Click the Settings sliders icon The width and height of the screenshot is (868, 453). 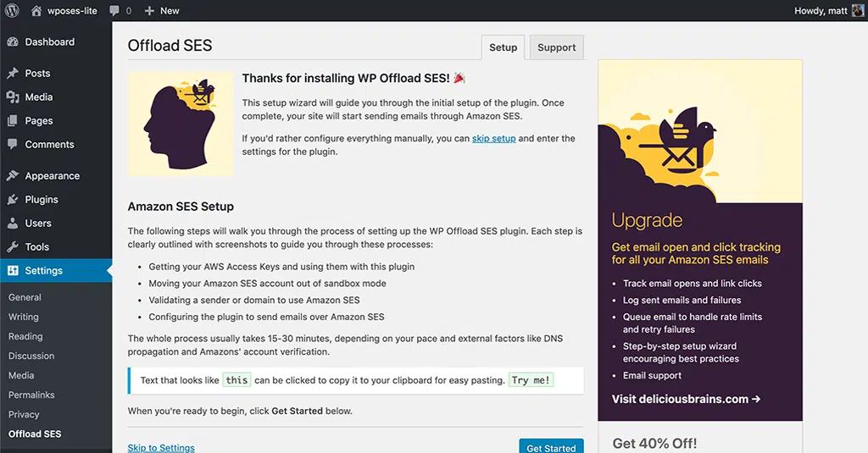tap(13, 270)
